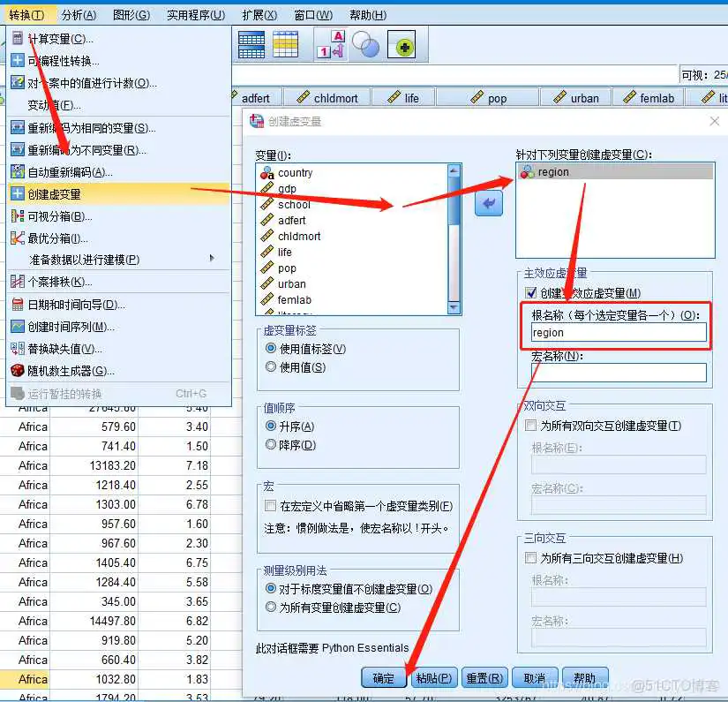Open the 帮助 (Help) menu
Image resolution: width=728 pixels, height=702 pixels.
pos(368,15)
